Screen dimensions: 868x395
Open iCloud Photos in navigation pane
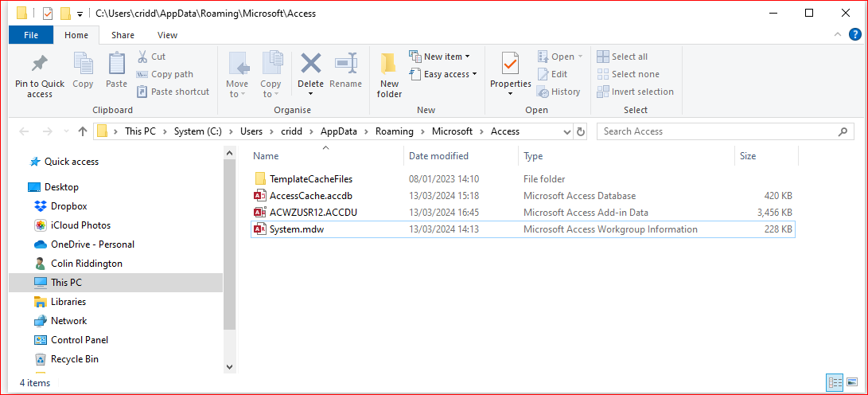pos(72,225)
